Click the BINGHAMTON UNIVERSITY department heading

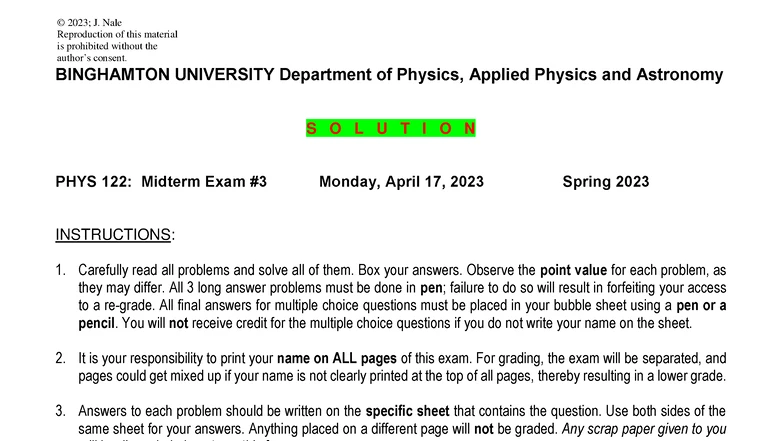coord(389,76)
